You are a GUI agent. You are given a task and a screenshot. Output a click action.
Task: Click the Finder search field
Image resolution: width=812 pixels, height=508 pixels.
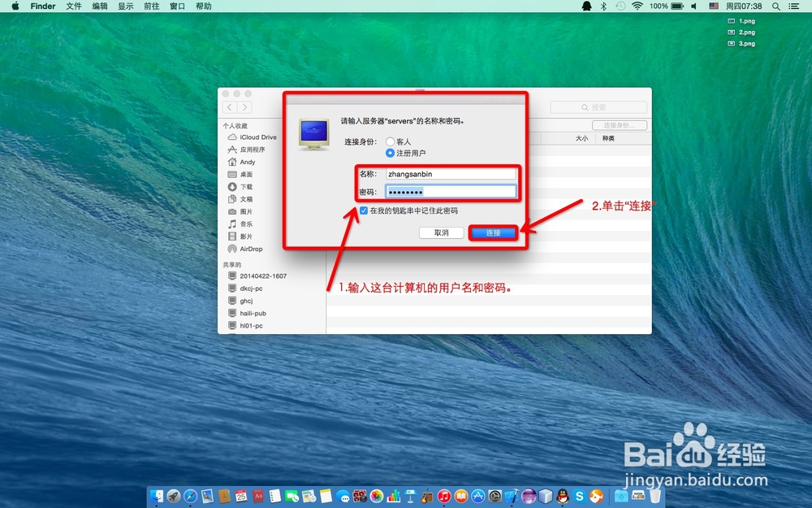tap(598, 107)
